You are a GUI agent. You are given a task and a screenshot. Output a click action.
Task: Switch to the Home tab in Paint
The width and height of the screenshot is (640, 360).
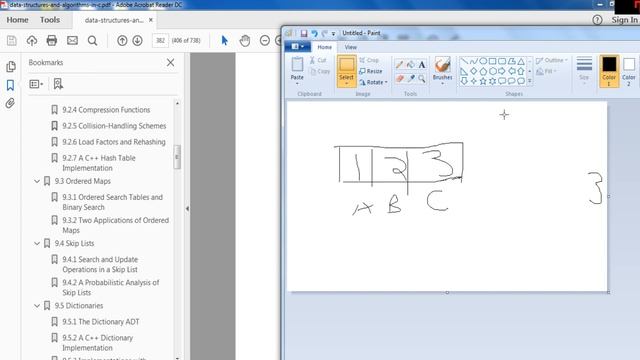(x=324, y=47)
